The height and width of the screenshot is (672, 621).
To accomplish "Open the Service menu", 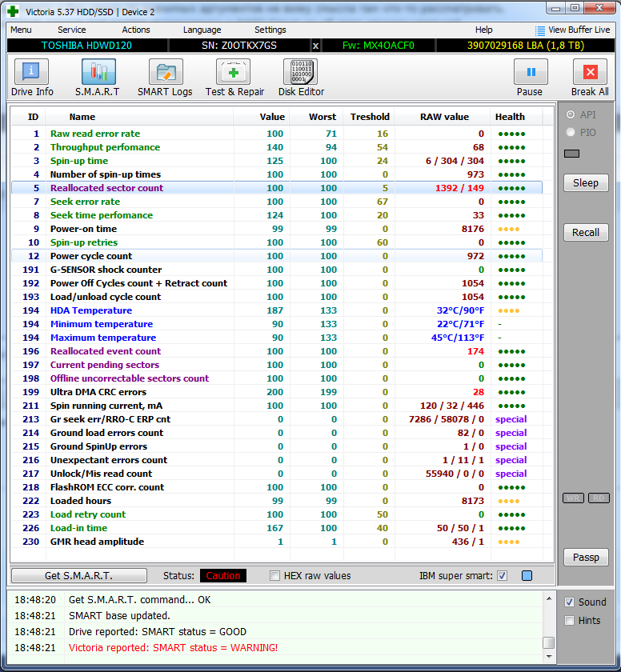I will coord(72,30).
